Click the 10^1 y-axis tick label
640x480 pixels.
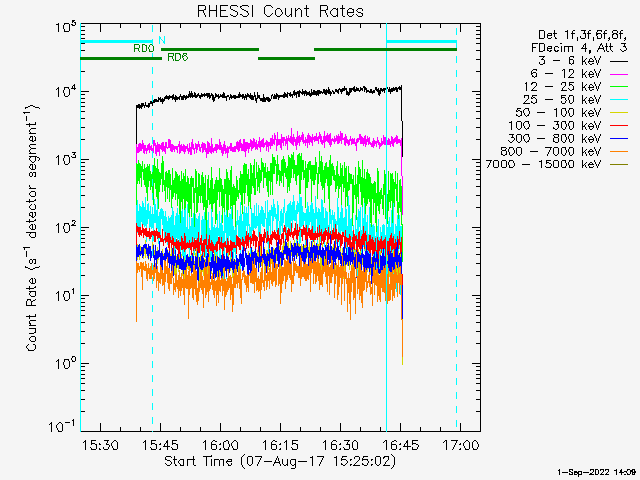64,294
